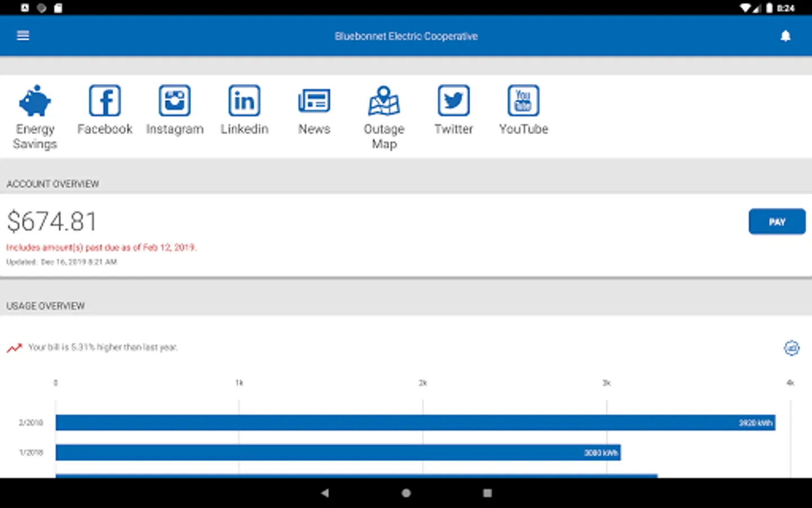Open the Linkedin shortcut
The image size is (812, 508).
tap(244, 111)
